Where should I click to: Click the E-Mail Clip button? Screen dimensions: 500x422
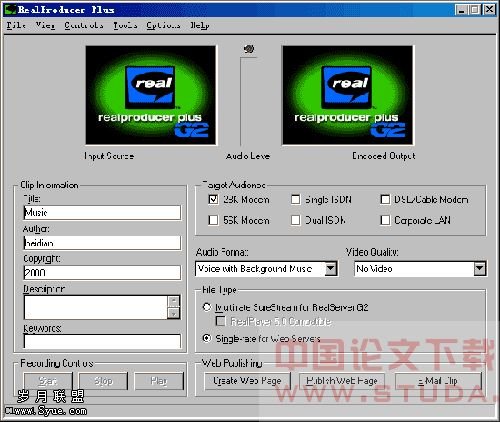pos(438,381)
